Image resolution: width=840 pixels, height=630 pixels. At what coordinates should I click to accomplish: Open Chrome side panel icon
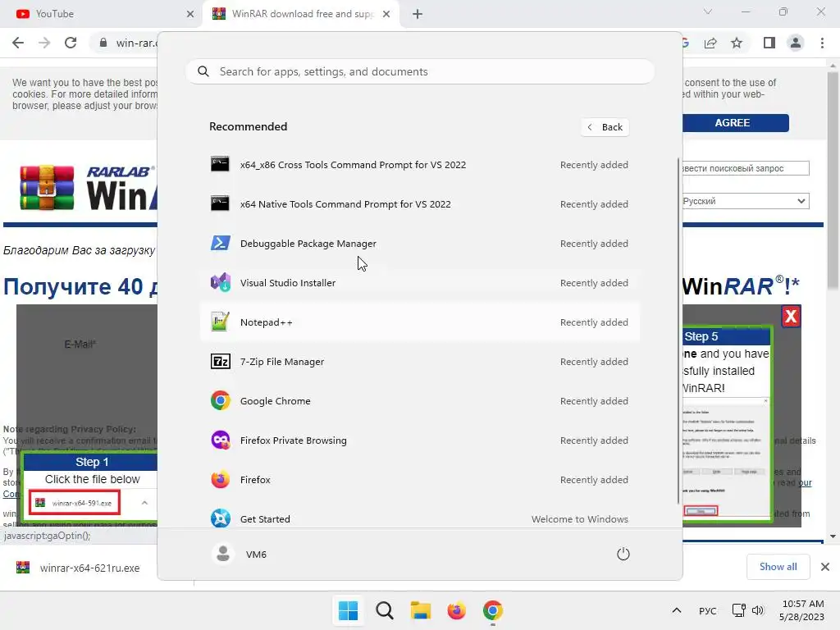(x=769, y=43)
